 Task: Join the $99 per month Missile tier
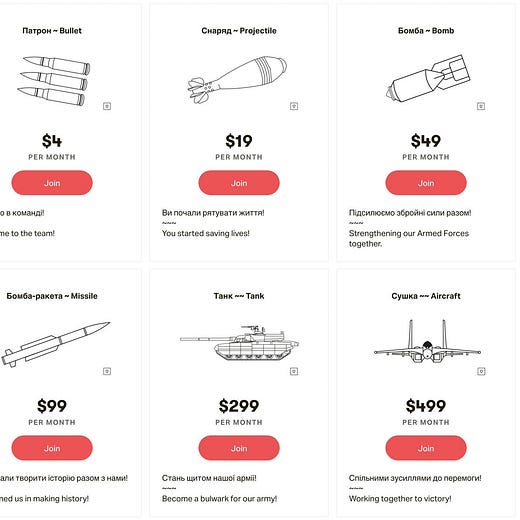click(x=52, y=448)
